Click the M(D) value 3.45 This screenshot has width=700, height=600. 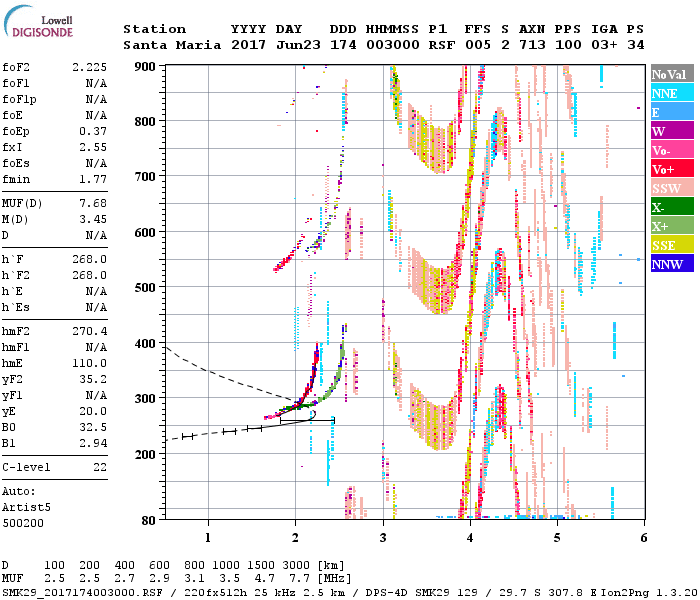coord(93,220)
